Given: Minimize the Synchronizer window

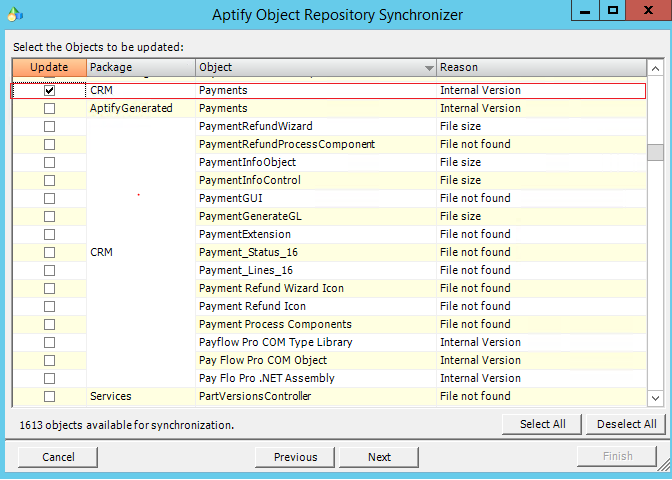Looking at the screenshot, I should (585, 11).
